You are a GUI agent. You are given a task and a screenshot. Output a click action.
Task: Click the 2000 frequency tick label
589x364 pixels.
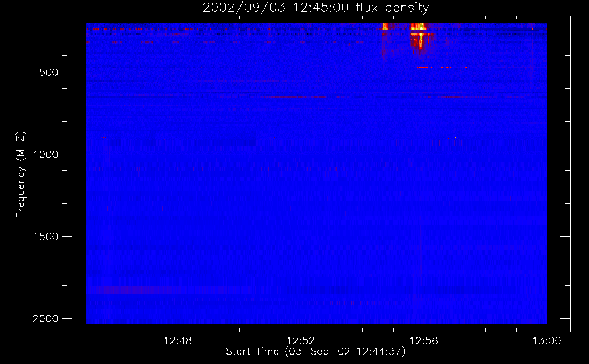(46, 319)
